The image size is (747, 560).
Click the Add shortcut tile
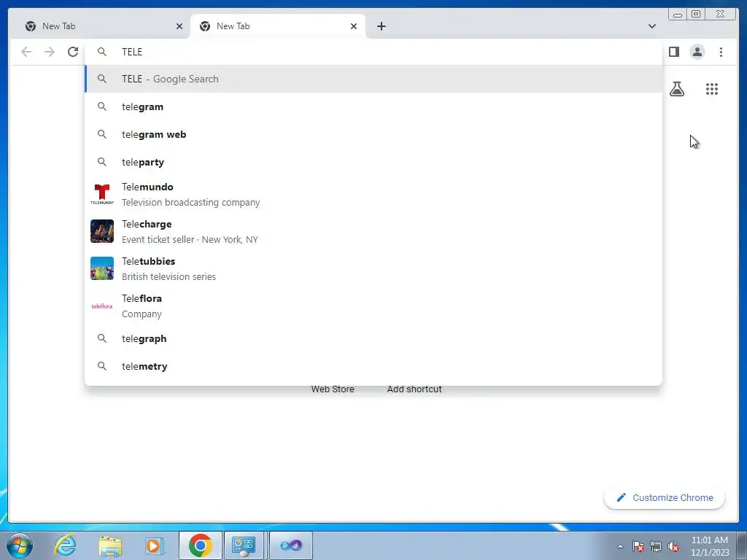pos(414,389)
